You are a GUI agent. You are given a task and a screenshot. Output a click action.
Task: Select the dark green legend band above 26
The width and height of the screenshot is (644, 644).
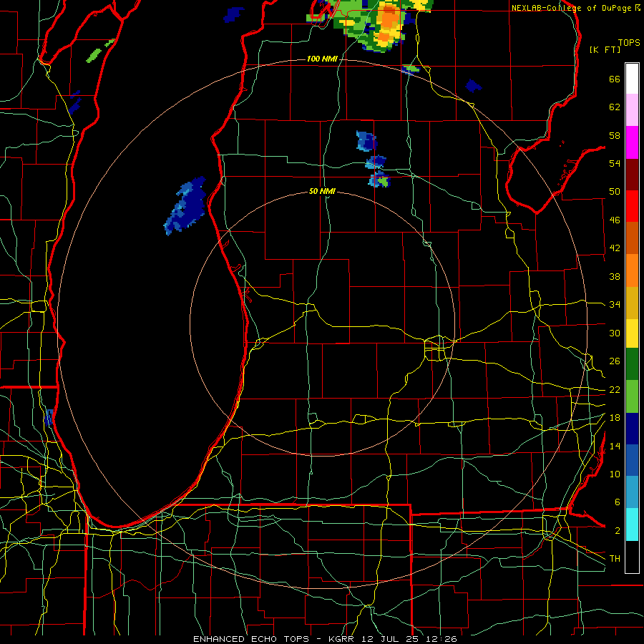(632, 364)
